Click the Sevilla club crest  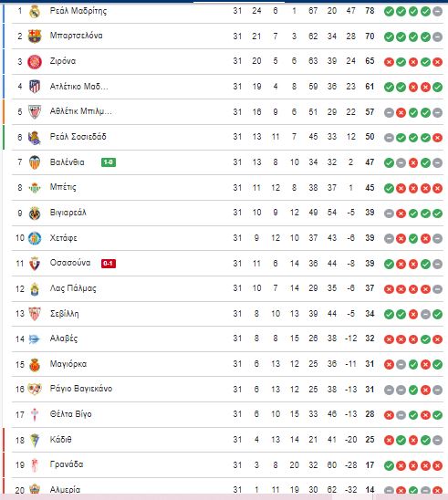[35, 314]
